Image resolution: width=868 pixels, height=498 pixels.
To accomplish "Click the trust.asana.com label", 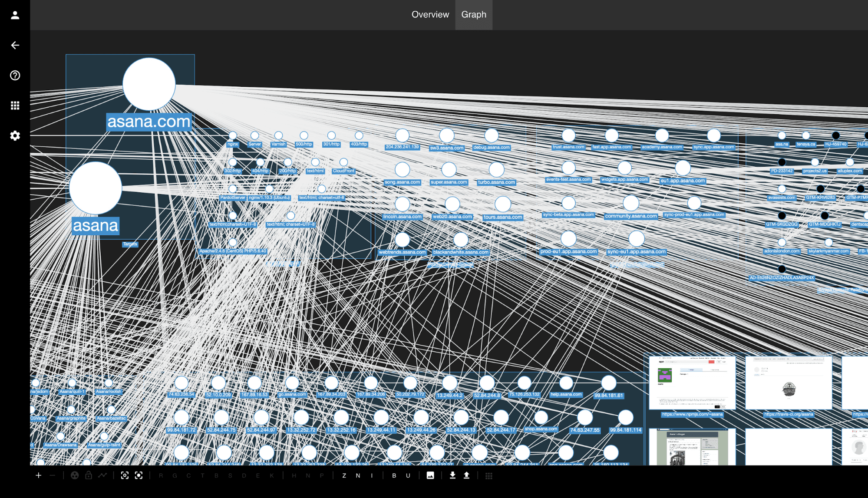I will pyautogui.click(x=568, y=147).
